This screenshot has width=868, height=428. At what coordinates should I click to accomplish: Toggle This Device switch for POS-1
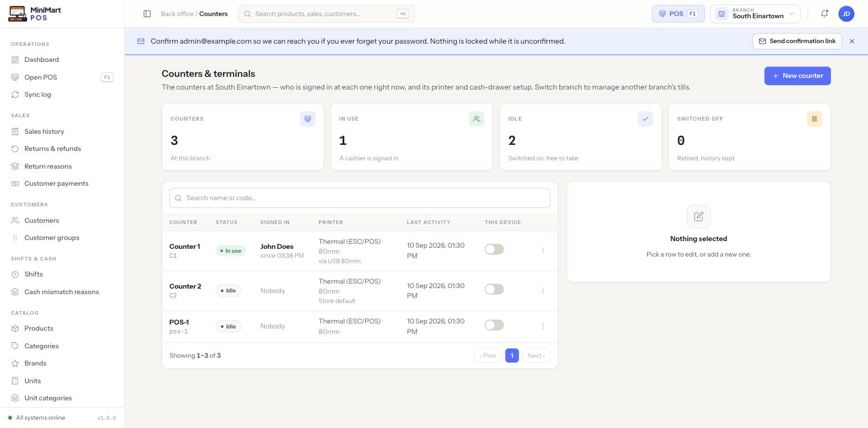coord(494,325)
